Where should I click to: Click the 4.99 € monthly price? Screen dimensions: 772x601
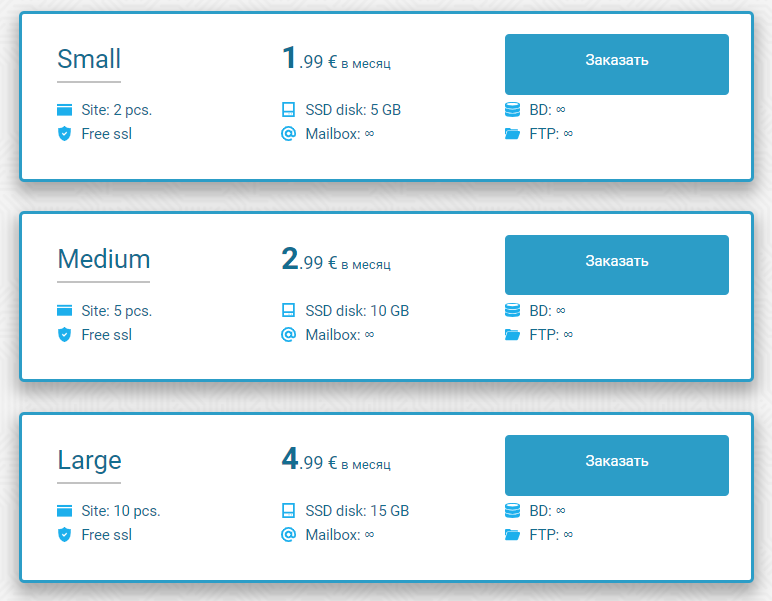pyautogui.click(x=336, y=461)
